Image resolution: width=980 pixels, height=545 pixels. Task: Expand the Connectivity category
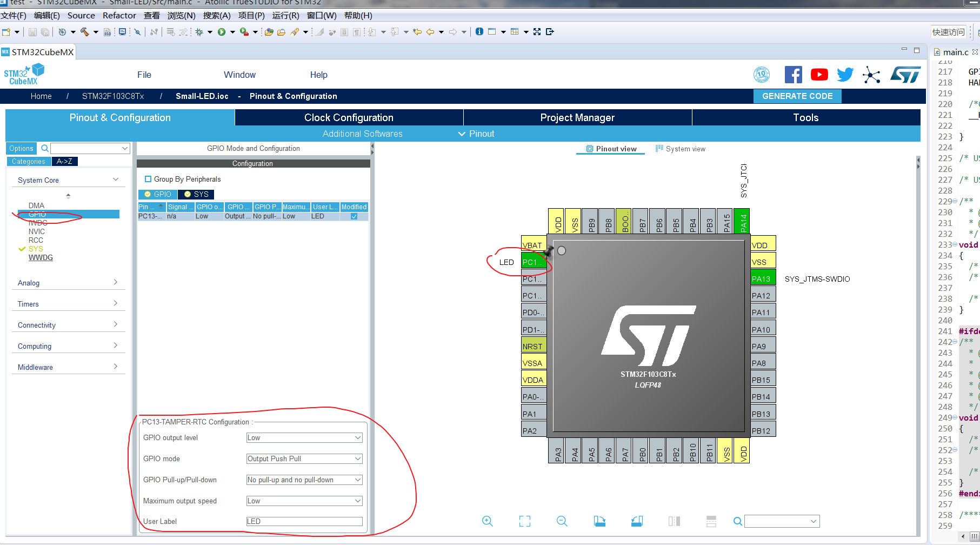[68, 325]
